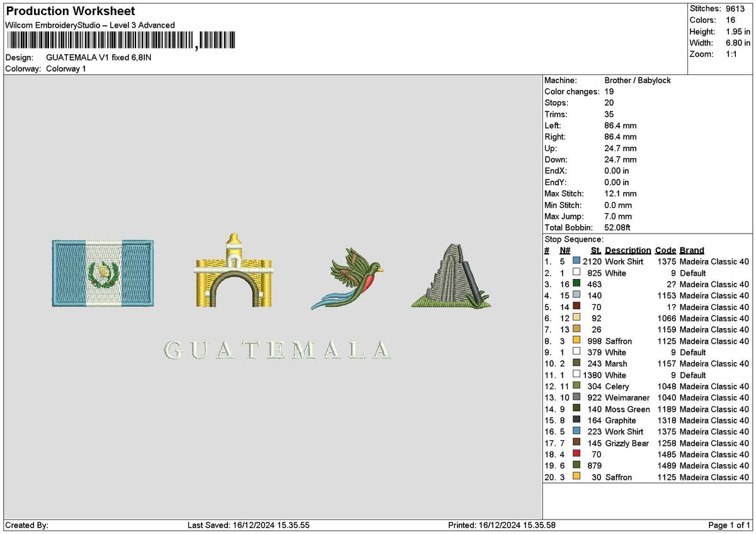Click stitch count 2120 in stop 1
The image size is (756, 534).
tap(592, 261)
